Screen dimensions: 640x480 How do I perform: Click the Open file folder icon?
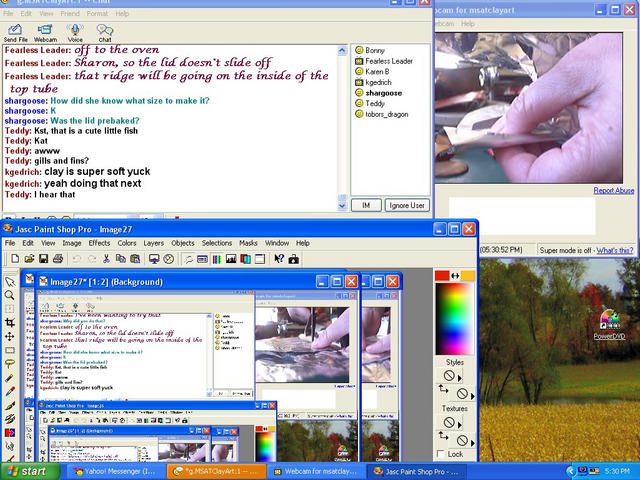point(29,259)
